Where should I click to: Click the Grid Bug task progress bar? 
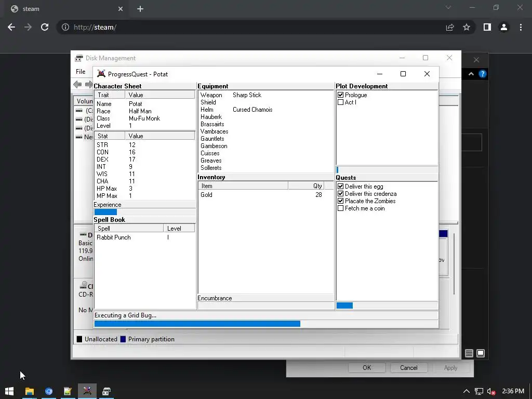(266, 324)
